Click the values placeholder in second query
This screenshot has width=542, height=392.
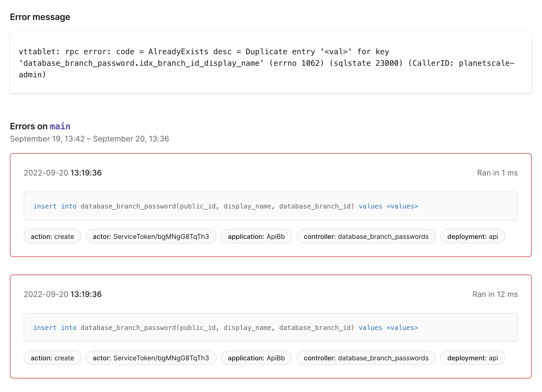click(x=402, y=328)
